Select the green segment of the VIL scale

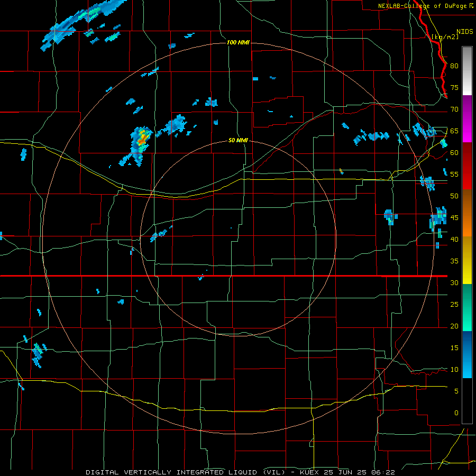(467, 307)
